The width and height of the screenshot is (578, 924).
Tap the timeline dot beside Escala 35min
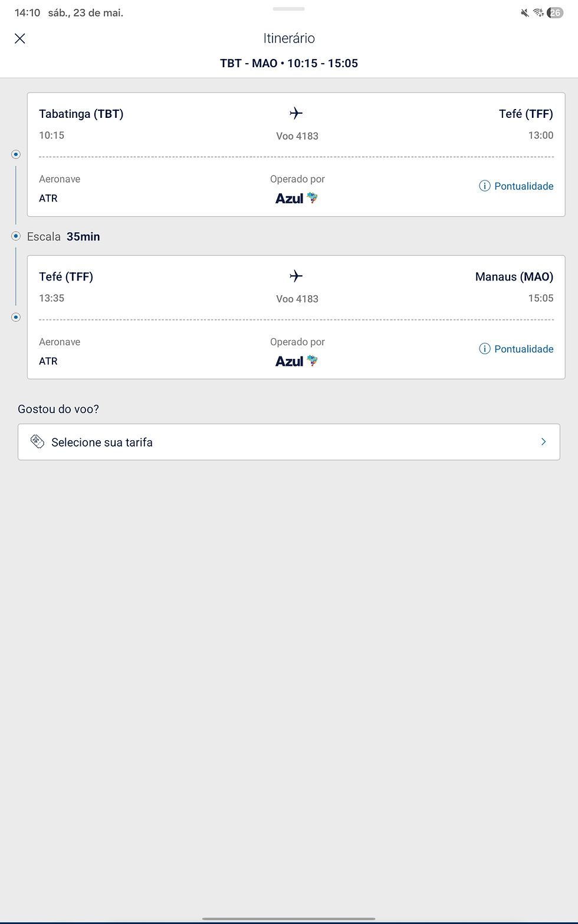click(x=16, y=236)
